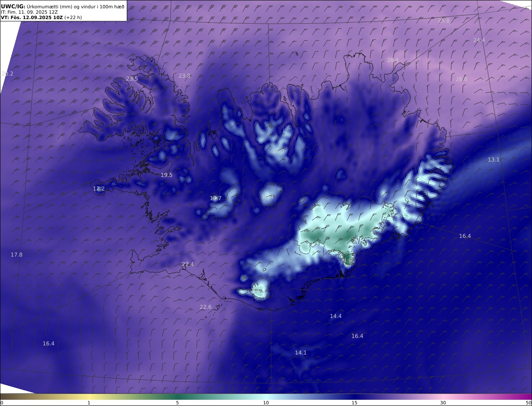The width and height of the screenshot is (532, 406).
Task: Click the colorbar tick label 1
Action: pos(89,403)
